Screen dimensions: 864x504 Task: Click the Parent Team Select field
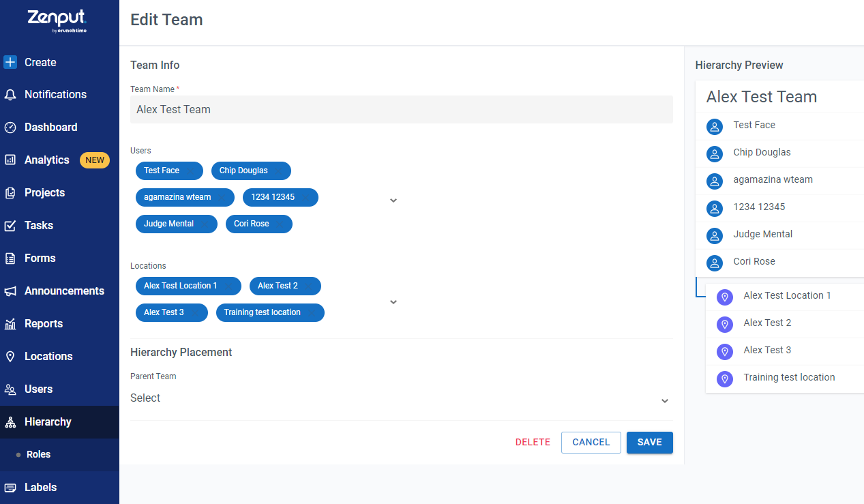tap(402, 398)
